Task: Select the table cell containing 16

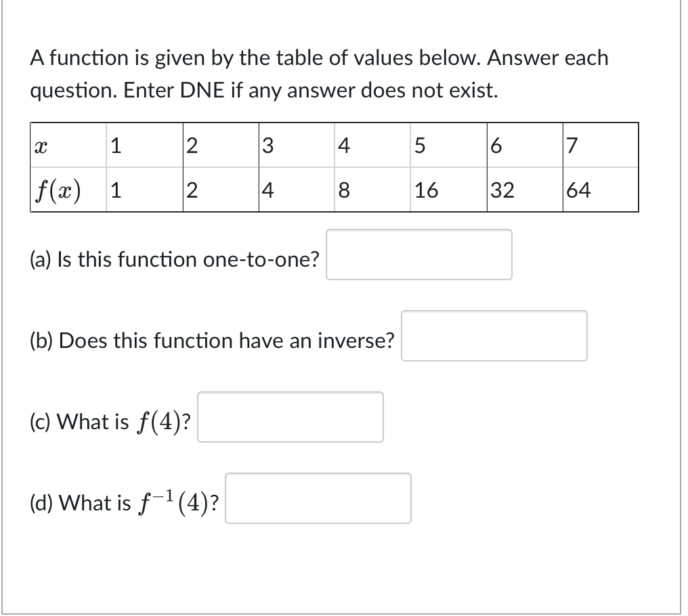Action: (448, 189)
